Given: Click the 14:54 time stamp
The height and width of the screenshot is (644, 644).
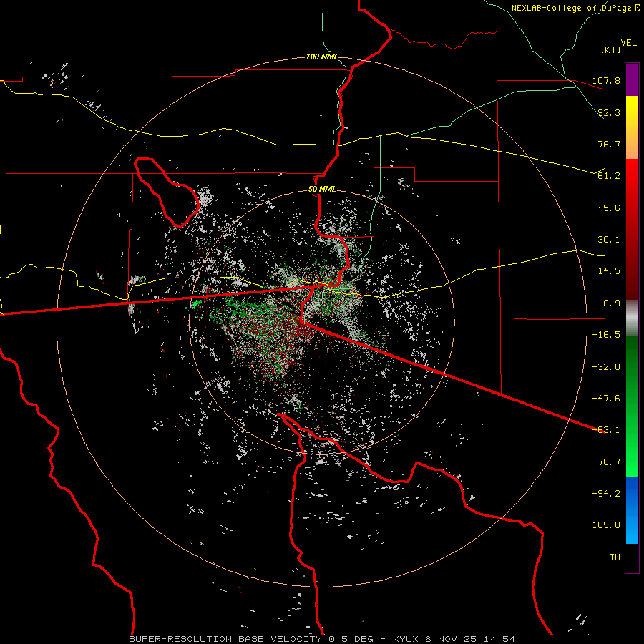Looking at the screenshot, I should click(x=499, y=639).
